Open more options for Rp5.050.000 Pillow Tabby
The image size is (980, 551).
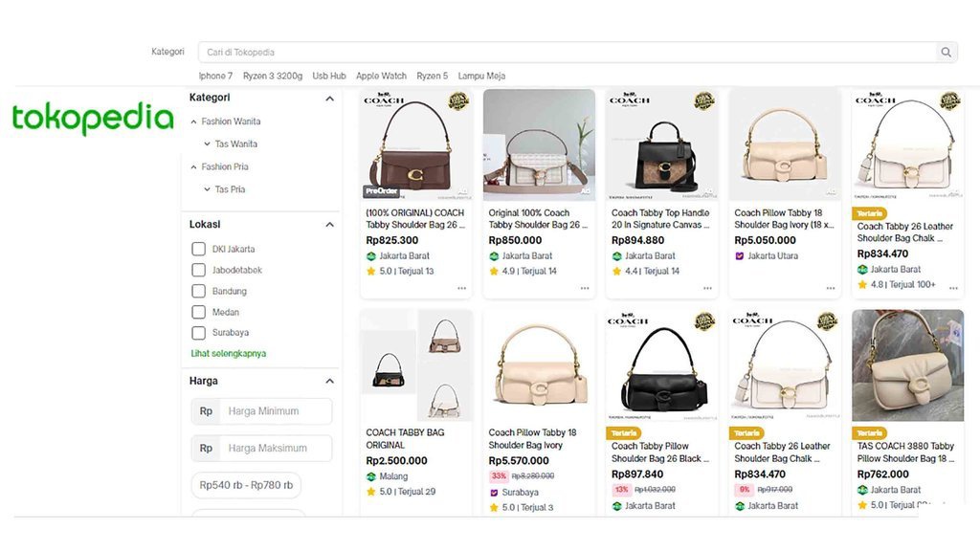(x=831, y=288)
